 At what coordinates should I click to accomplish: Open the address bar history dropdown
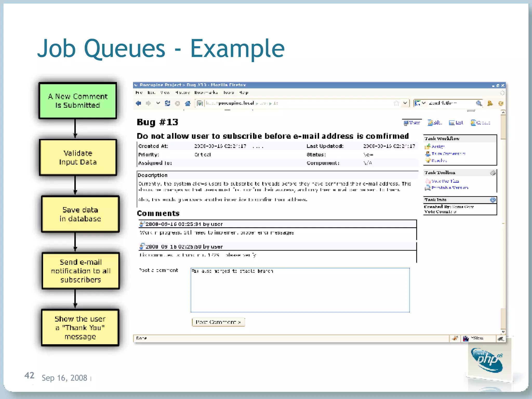(405, 103)
